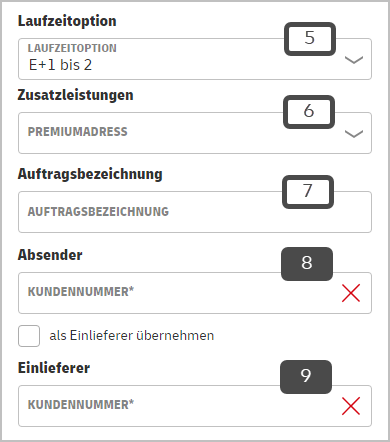Click the number 7 callout marker

click(x=308, y=192)
